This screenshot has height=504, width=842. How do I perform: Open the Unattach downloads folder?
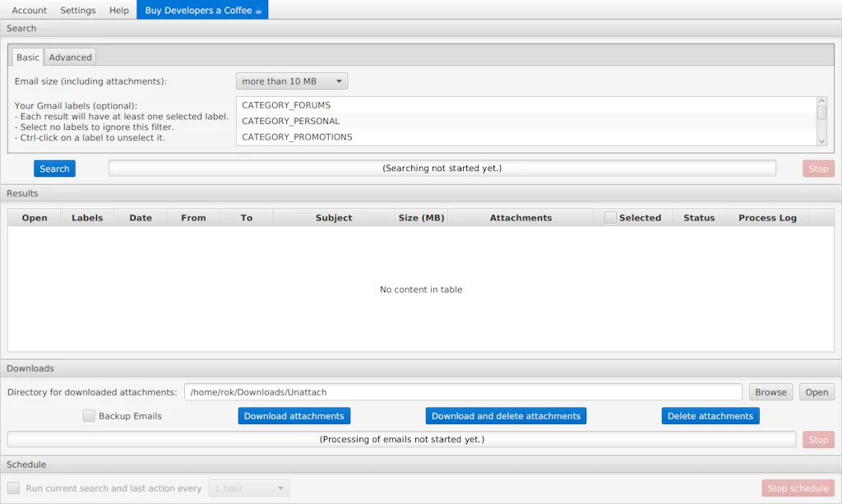[817, 392]
